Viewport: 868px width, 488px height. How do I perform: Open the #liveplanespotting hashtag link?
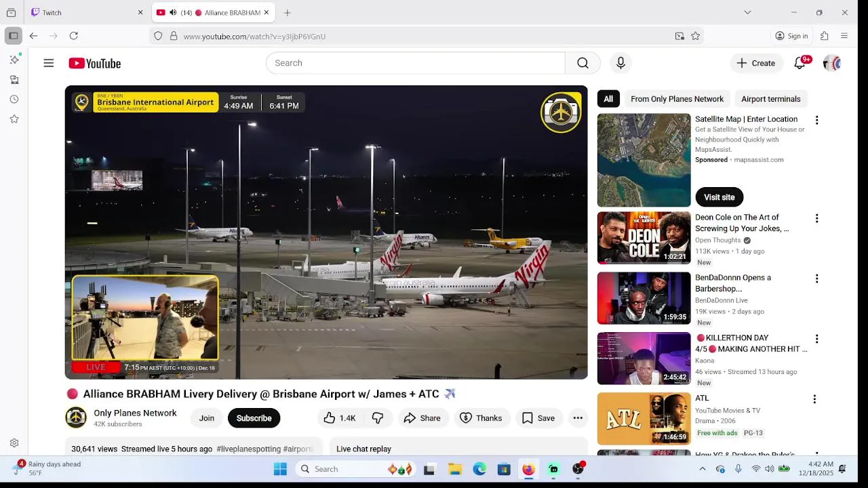(248, 449)
